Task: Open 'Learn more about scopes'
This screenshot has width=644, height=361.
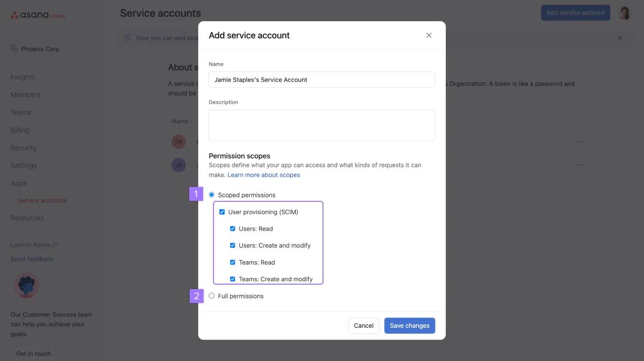Action: 264,174
